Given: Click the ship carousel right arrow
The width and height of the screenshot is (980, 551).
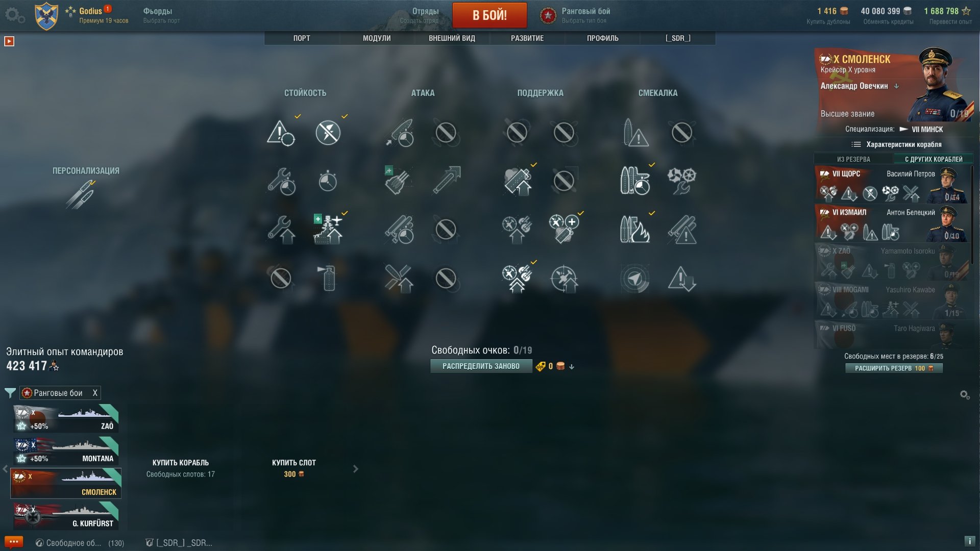Looking at the screenshot, I should coord(356,469).
